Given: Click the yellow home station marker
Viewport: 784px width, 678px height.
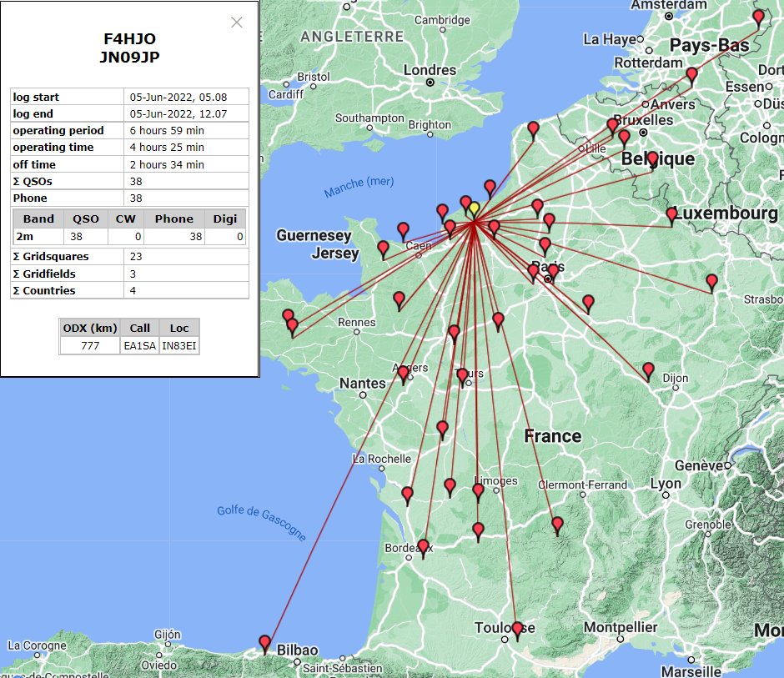Looking at the screenshot, I should (474, 210).
